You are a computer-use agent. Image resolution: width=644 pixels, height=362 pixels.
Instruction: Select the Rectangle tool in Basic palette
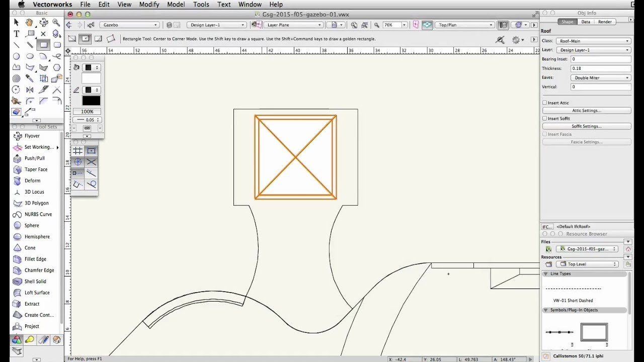[x=44, y=45]
